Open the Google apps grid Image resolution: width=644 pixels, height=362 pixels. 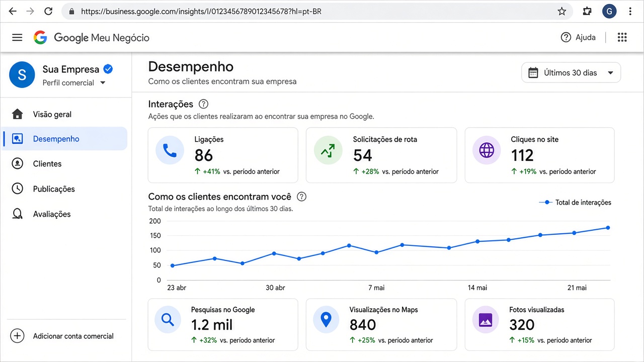tap(622, 37)
